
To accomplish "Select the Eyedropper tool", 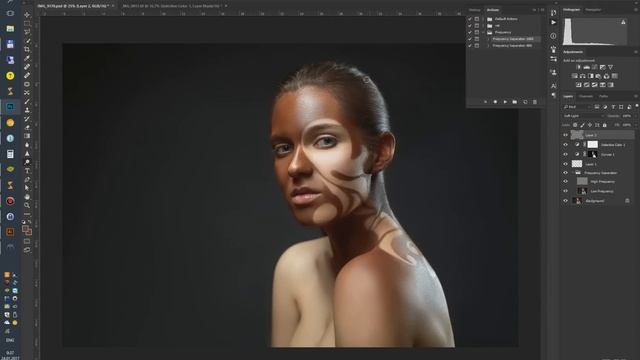I will click(27, 58).
